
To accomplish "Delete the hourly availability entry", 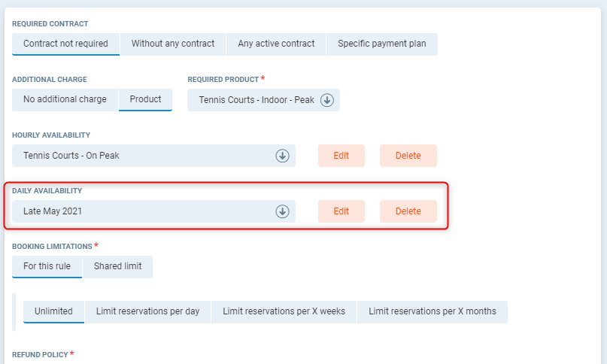I will 408,156.
